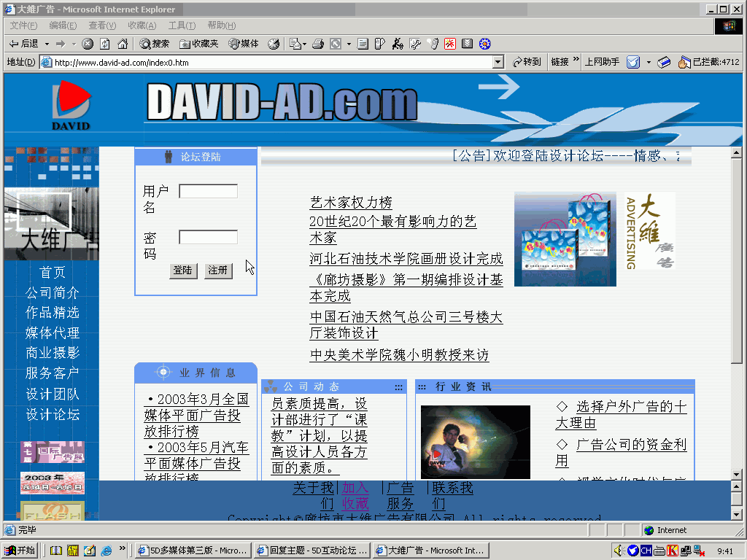Expand the size icon dropdown arrow
This screenshot has height=560, width=747.
[349, 44]
